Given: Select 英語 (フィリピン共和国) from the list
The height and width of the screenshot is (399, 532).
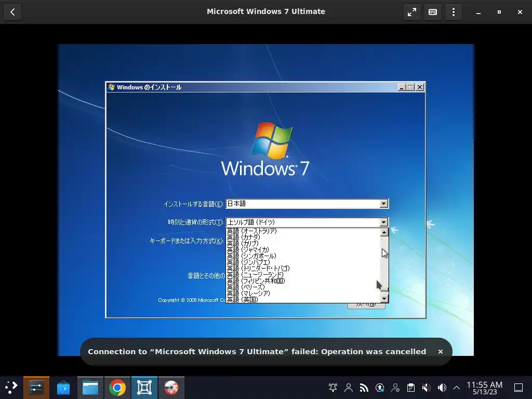Looking at the screenshot, I should (x=303, y=281).
